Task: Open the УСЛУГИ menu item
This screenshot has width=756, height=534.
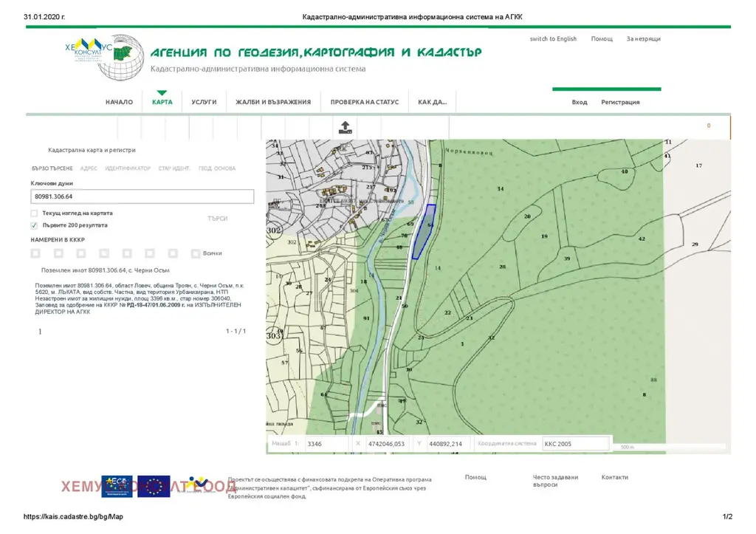Action: (204, 102)
